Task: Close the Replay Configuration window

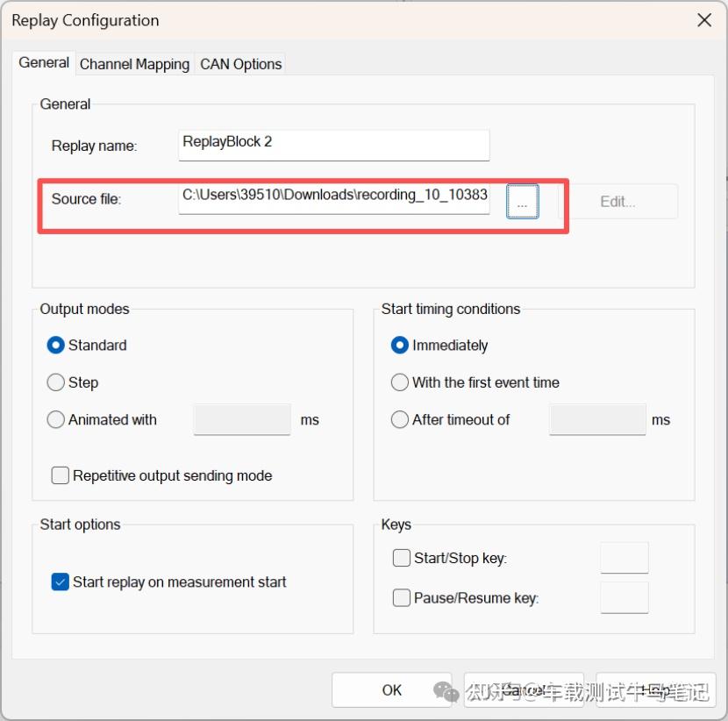Action: pos(704,20)
